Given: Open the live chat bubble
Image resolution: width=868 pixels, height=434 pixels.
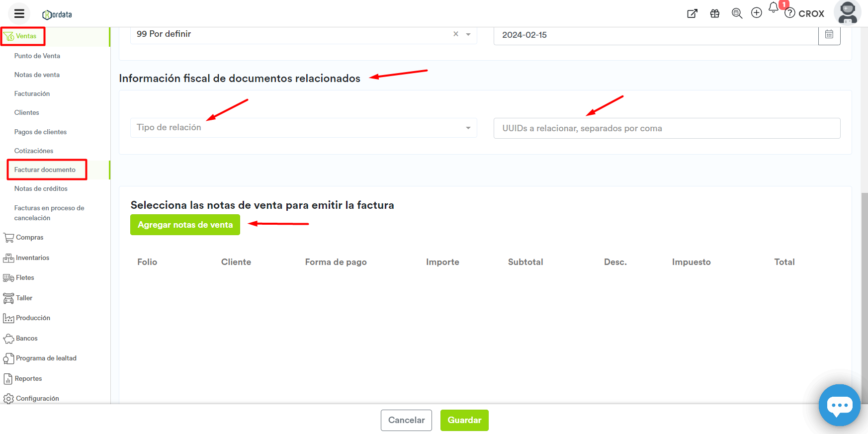Looking at the screenshot, I should pyautogui.click(x=839, y=405).
